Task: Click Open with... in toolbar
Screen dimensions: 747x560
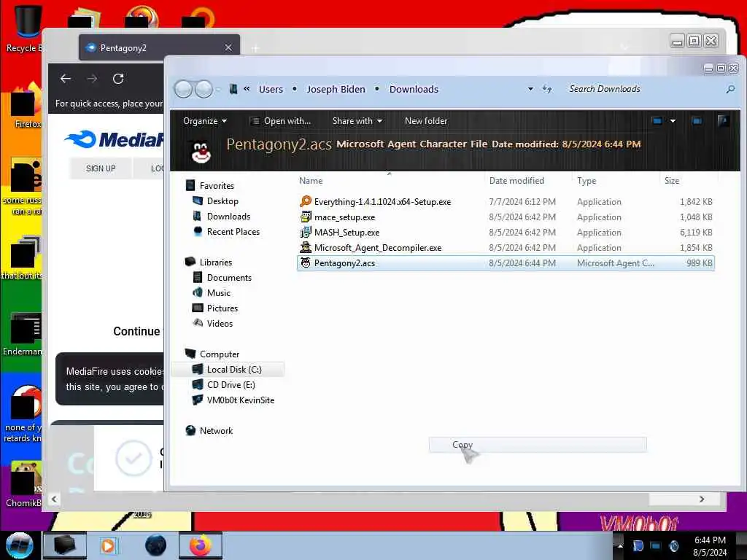Action: 281,121
